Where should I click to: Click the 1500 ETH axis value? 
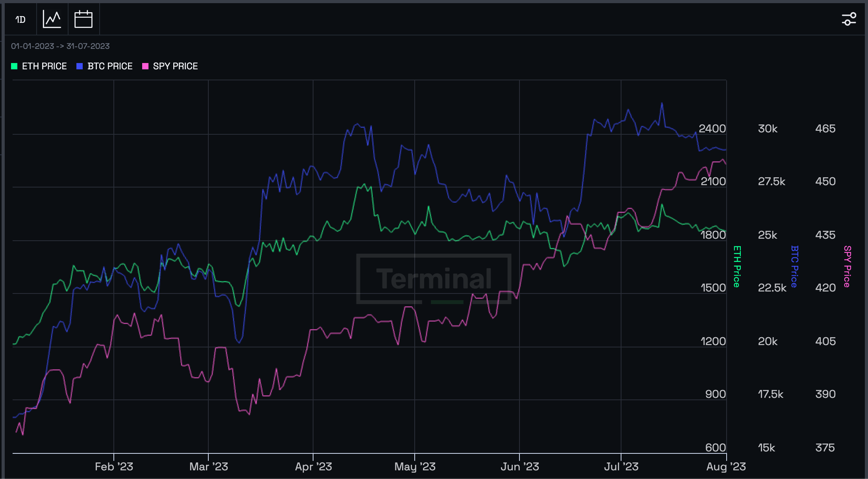713,288
